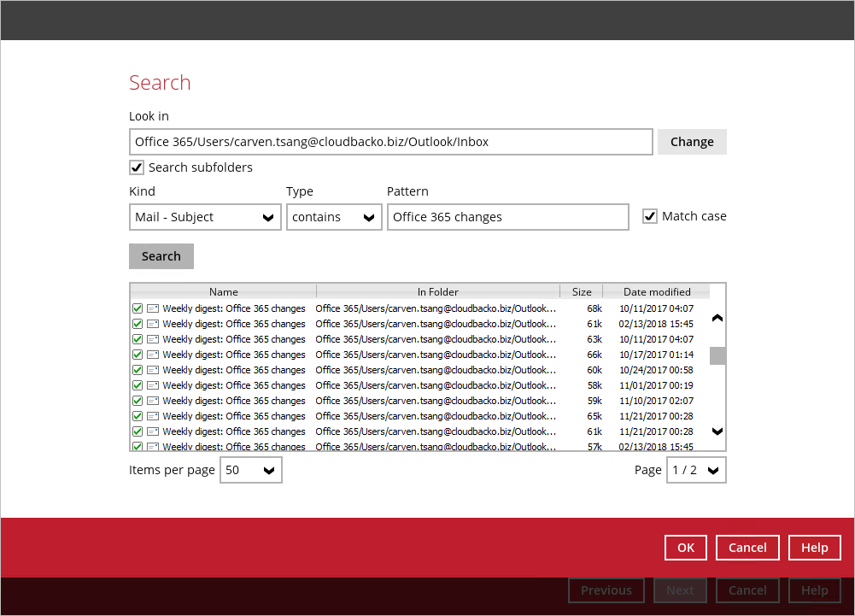The height and width of the screenshot is (616, 855).
Task: Click the gray Search button
Action: click(x=161, y=256)
